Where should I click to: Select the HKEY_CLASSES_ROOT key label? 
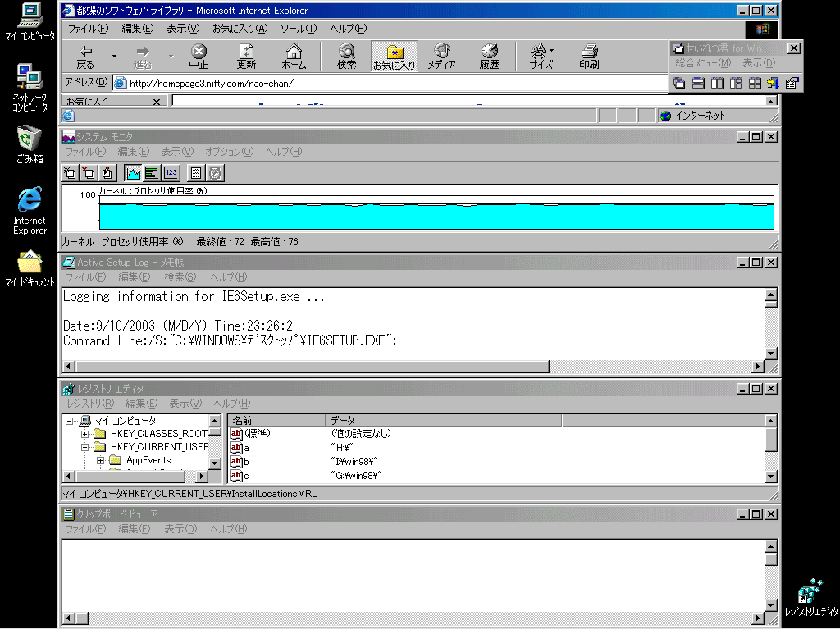pos(158,433)
